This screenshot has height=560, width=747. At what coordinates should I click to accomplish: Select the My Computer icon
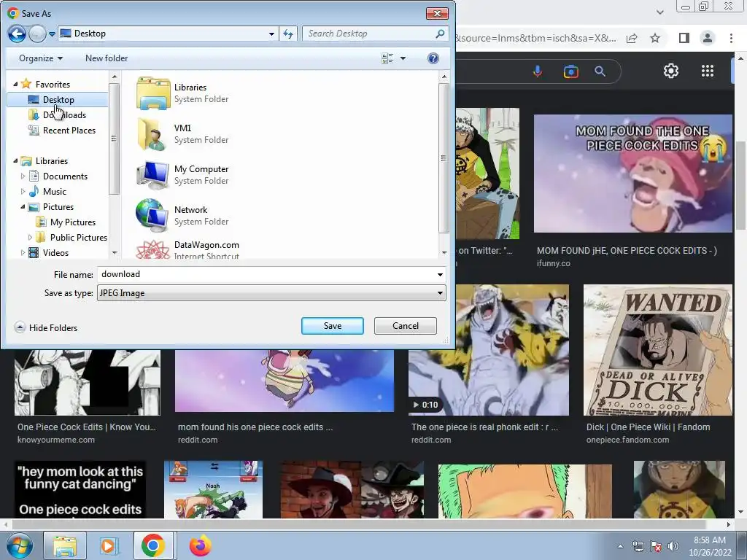click(153, 175)
